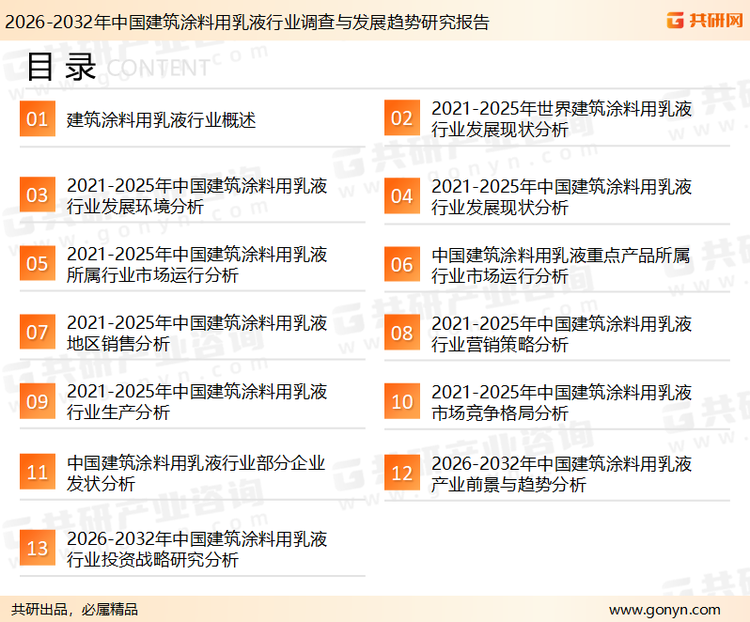Viewport: 750px width, 622px height.
Task: Click the orange 02 chapter badge
Action: pyautogui.click(x=402, y=118)
